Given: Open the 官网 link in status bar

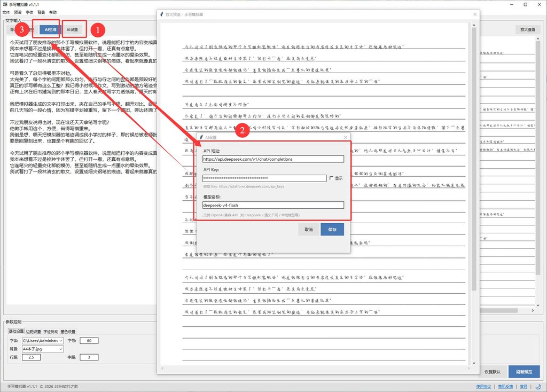Looking at the screenshot, I should click(x=523, y=387).
